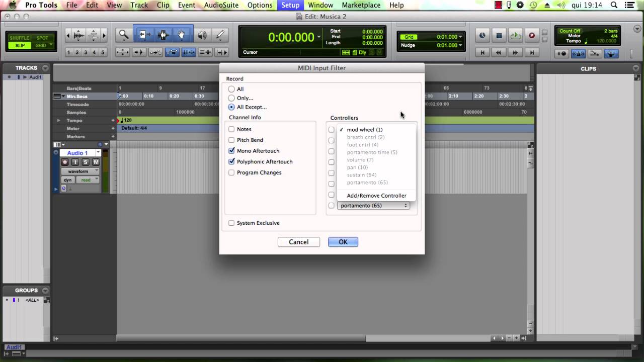Open the AudioSuite menu
This screenshot has height=362, width=644.
[x=221, y=5]
